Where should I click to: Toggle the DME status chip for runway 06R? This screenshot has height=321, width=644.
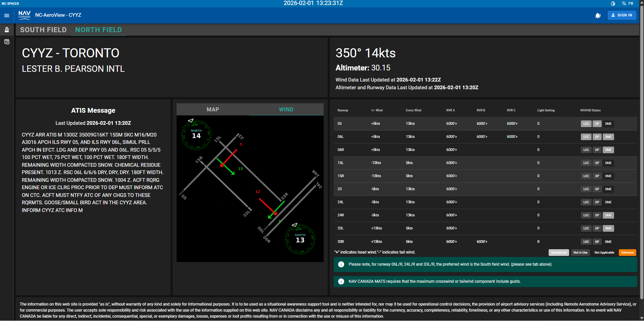(608, 150)
